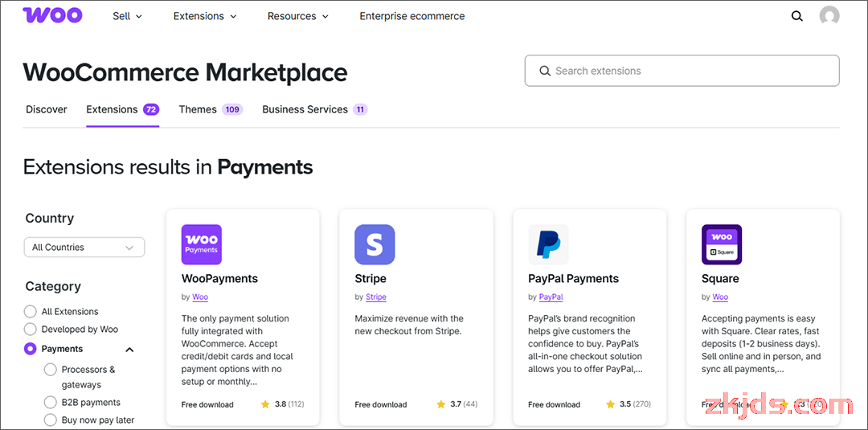Collapse the Payments category chevron
Image resolution: width=868 pixels, height=430 pixels.
130,349
